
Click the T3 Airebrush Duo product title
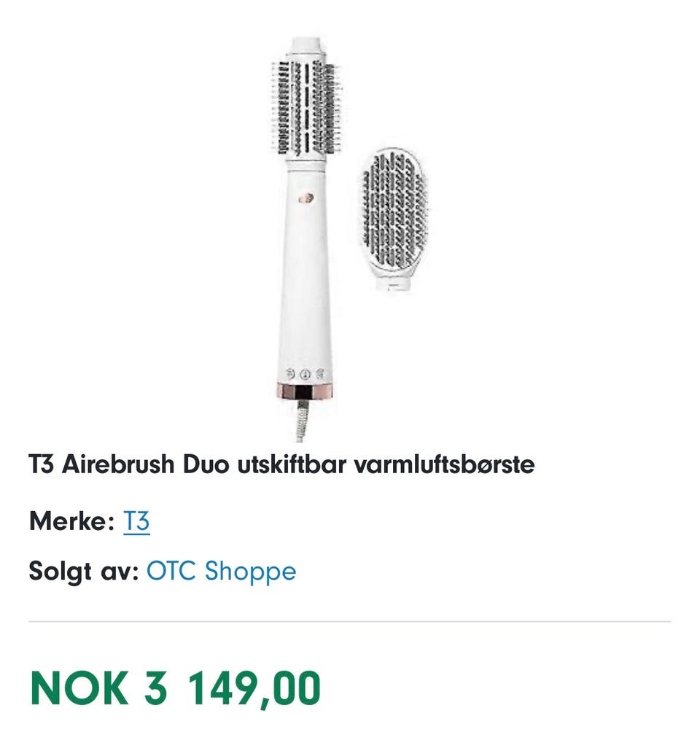click(281, 464)
